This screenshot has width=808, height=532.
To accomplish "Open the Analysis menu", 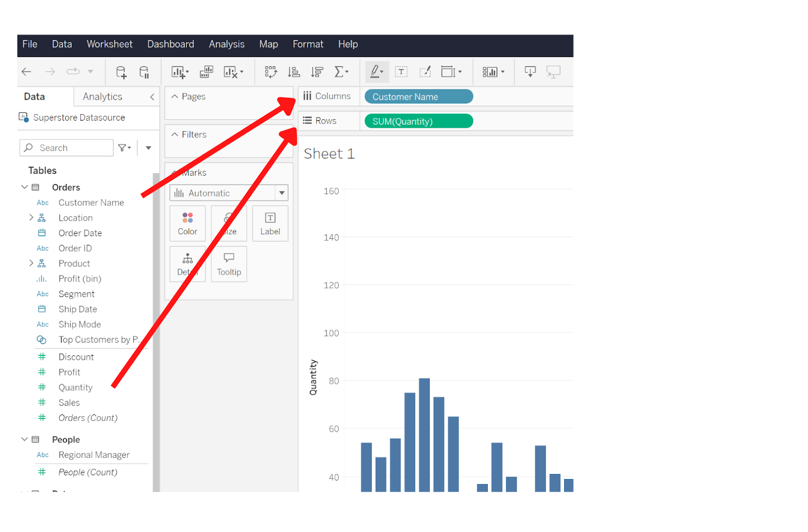I will tap(227, 44).
